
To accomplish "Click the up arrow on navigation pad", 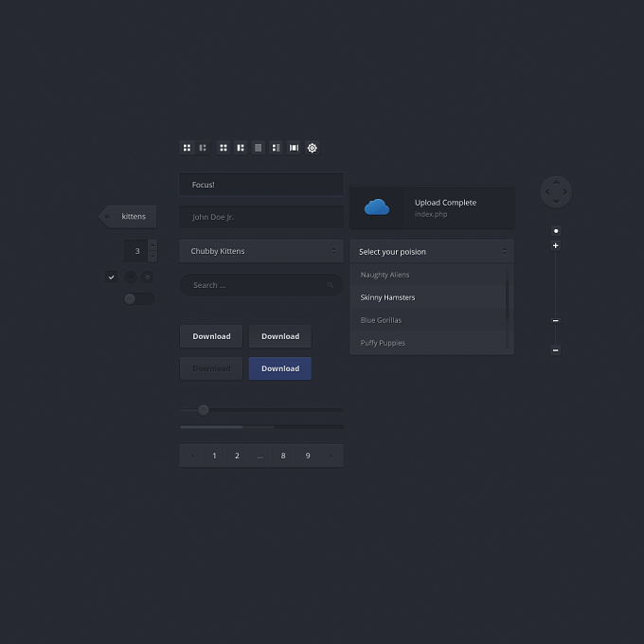I will [556, 183].
